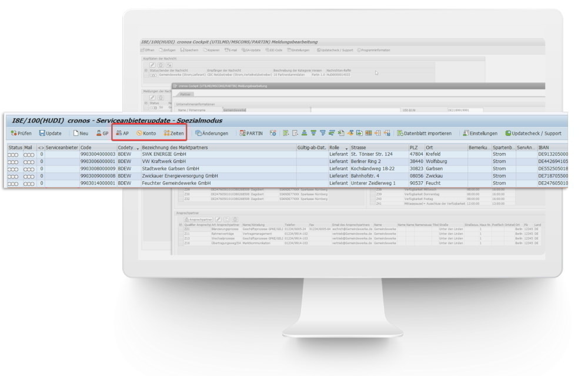Open the Konto account button
The image size is (588, 376).
pos(147,134)
